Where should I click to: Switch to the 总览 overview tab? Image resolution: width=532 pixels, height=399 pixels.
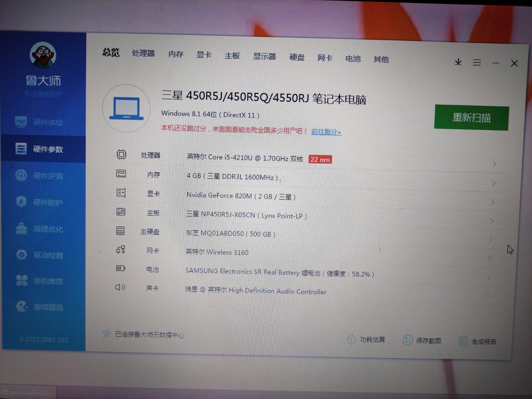pyautogui.click(x=111, y=52)
